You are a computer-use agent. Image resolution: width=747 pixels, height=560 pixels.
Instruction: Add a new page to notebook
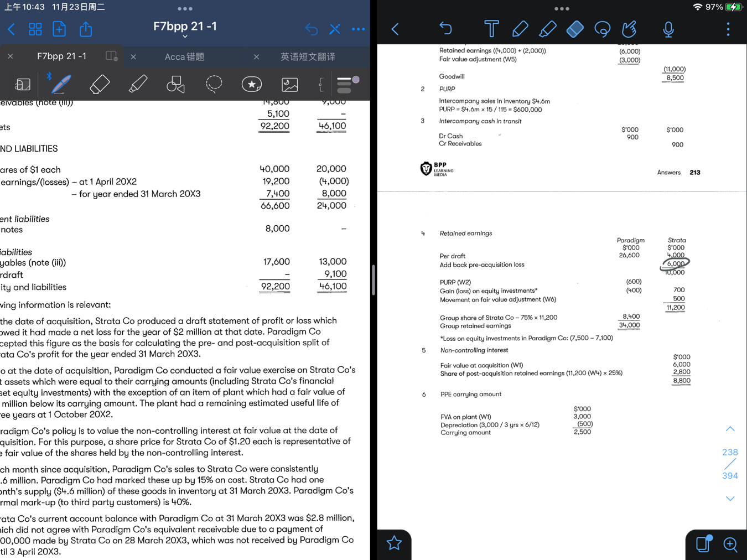click(x=59, y=29)
